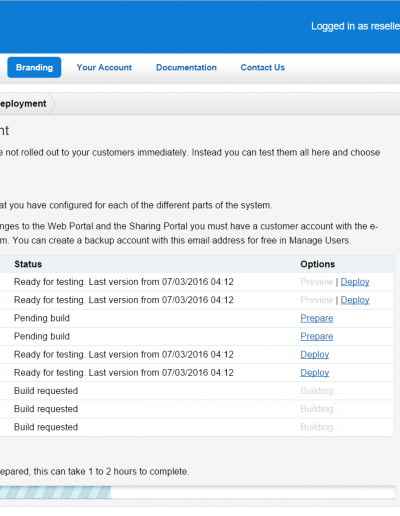The image size is (400, 516).
Task: Go to the Contact Us page
Action: [x=263, y=67]
